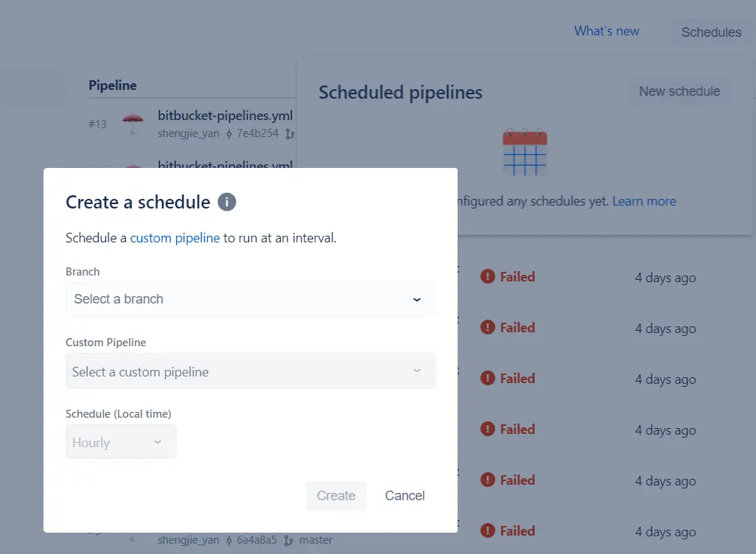
Task: Cancel the Create a schedule dialog
Action: click(405, 496)
